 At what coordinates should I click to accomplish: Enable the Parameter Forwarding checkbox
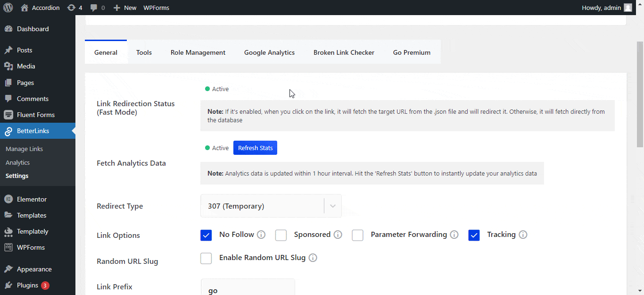click(x=357, y=235)
